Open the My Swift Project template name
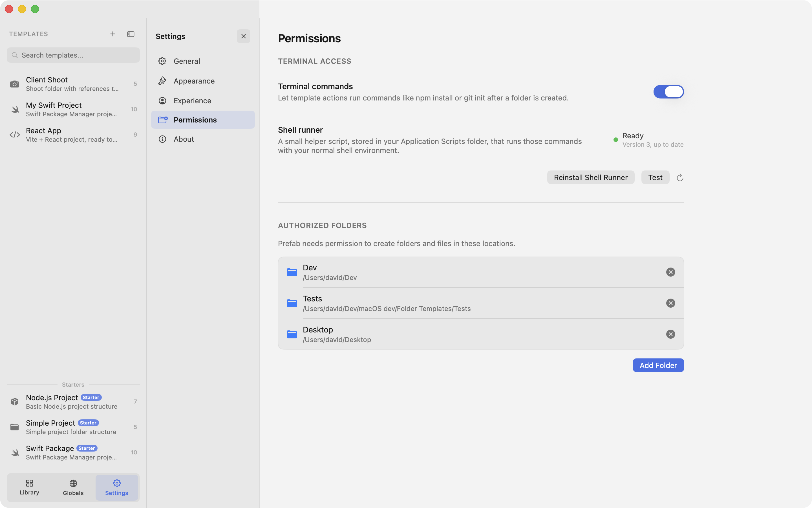Viewport: 812px width, 508px height. 54,106
